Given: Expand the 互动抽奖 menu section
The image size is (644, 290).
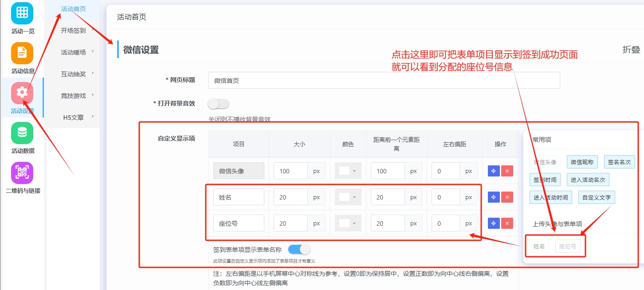Looking at the screenshot, I should 72,74.
